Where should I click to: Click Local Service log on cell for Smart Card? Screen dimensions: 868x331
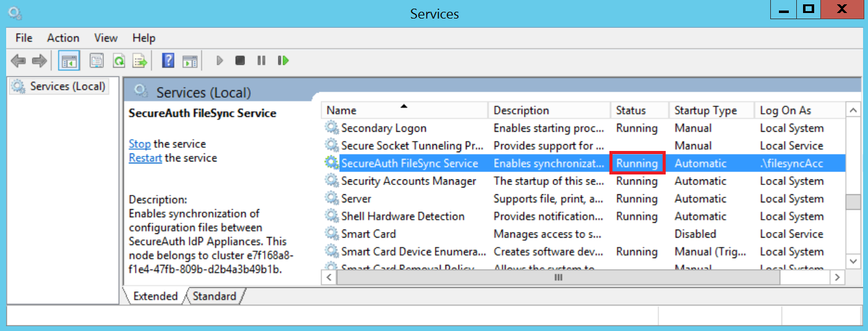click(791, 234)
